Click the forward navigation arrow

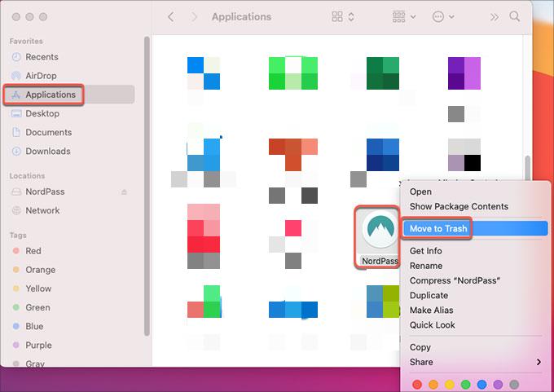pos(193,16)
